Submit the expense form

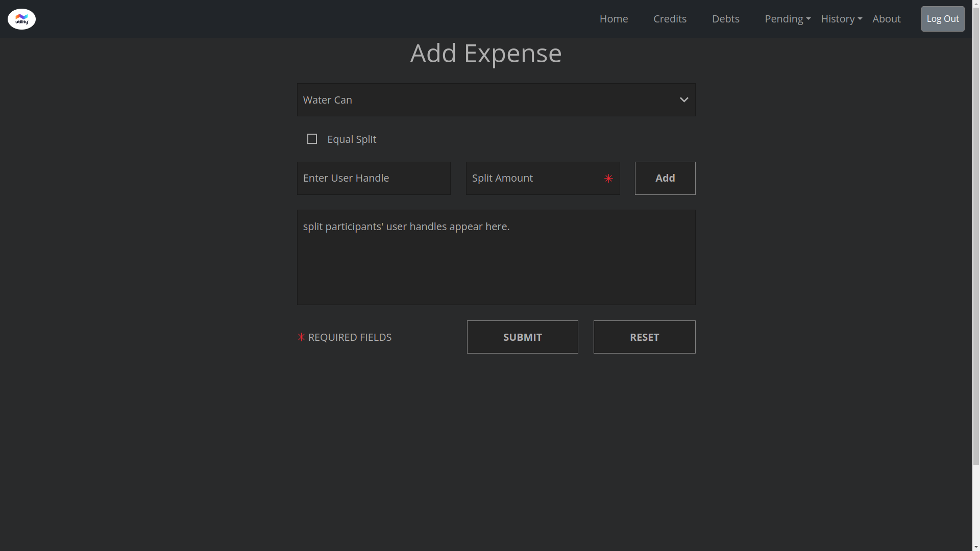(x=522, y=337)
